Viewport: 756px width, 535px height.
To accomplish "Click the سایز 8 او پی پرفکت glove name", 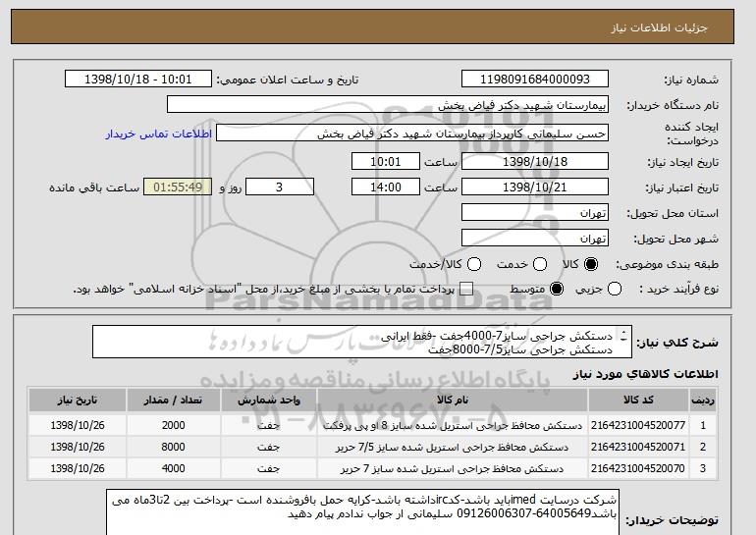I will pyautogui.click(x=453, y=426).
